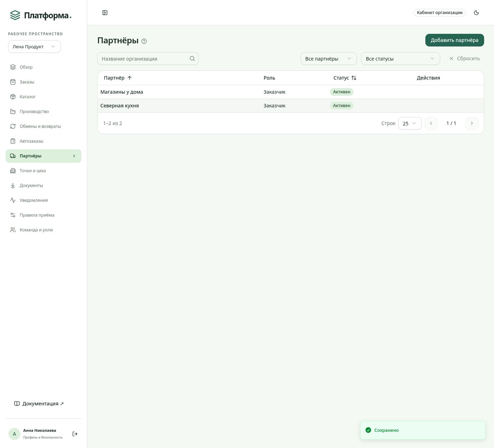Click Сбросить to reset filters
Screen dimensions: 494x448
click(464, 58)
